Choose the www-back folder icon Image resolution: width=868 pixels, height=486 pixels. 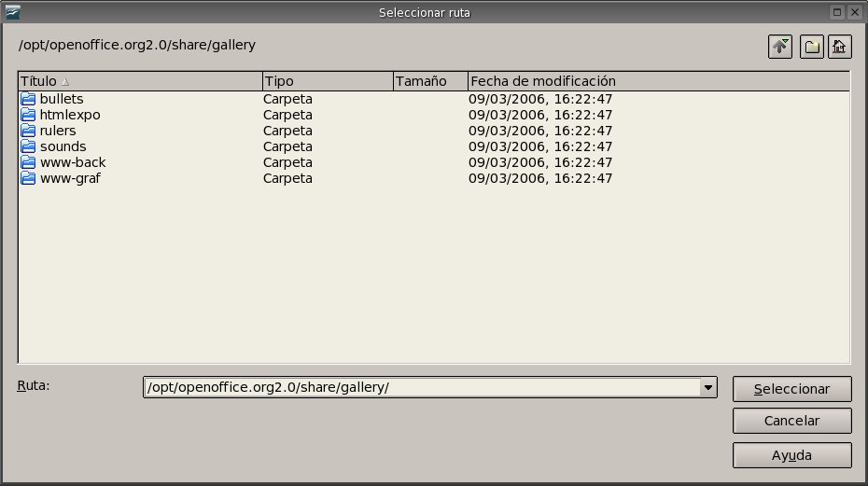(x=28, y=162)
